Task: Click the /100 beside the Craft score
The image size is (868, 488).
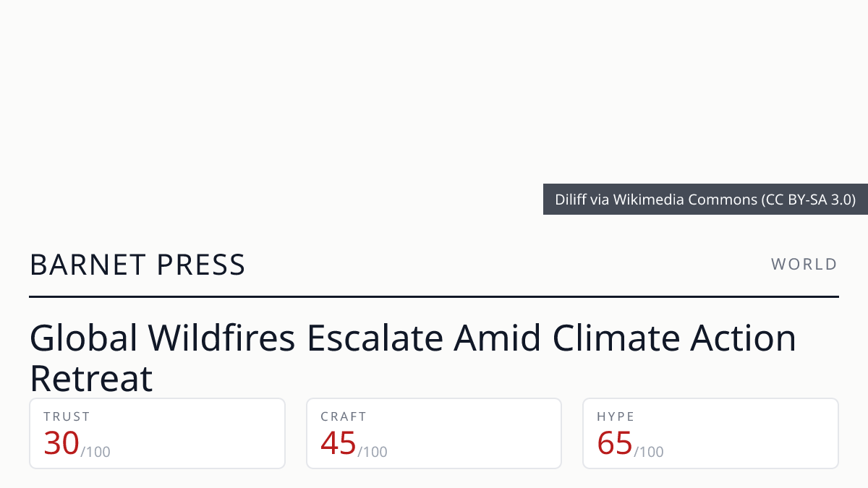Action: (372, 452)
